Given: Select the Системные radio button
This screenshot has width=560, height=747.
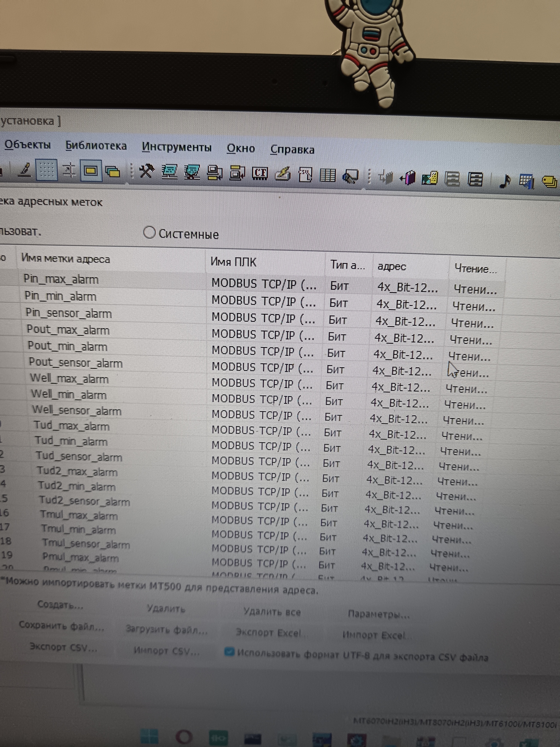Looking at the screenshot, I should pos(149,232).
